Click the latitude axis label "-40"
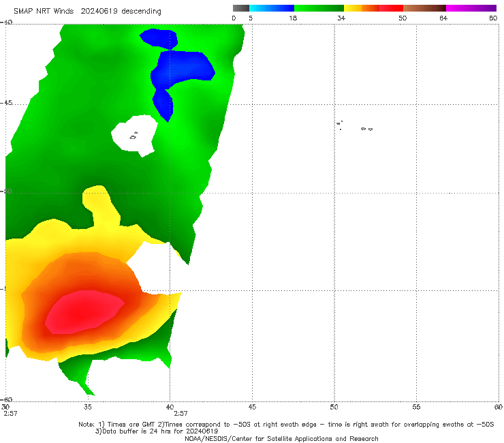The height and width of the screenshot is (443, 504). pos(7,22)
